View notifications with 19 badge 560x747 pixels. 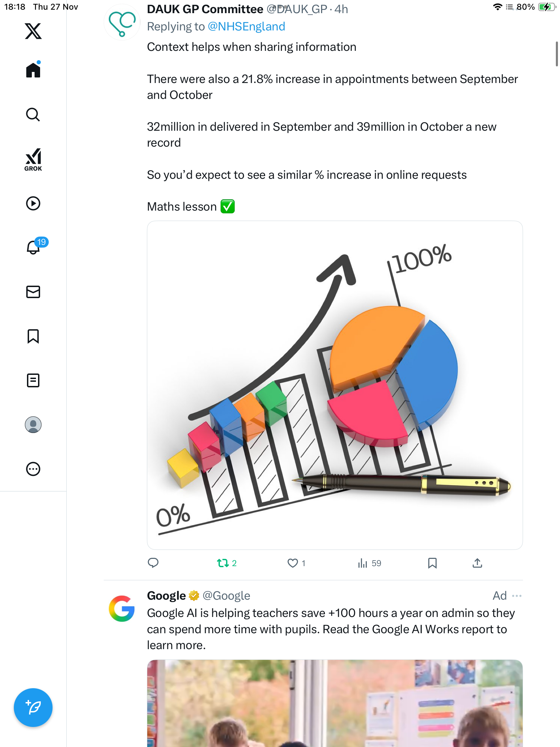34,247
